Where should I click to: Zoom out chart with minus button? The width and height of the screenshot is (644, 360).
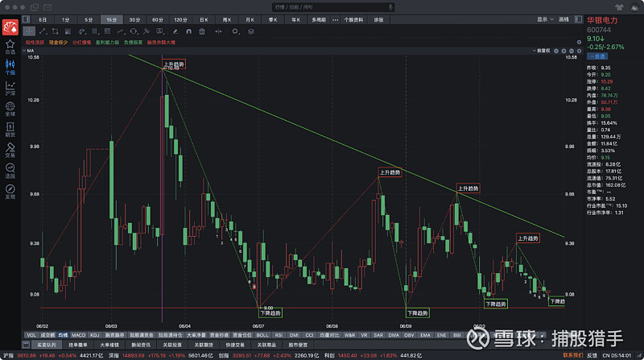pyautogui.click(x=572, y=51)
